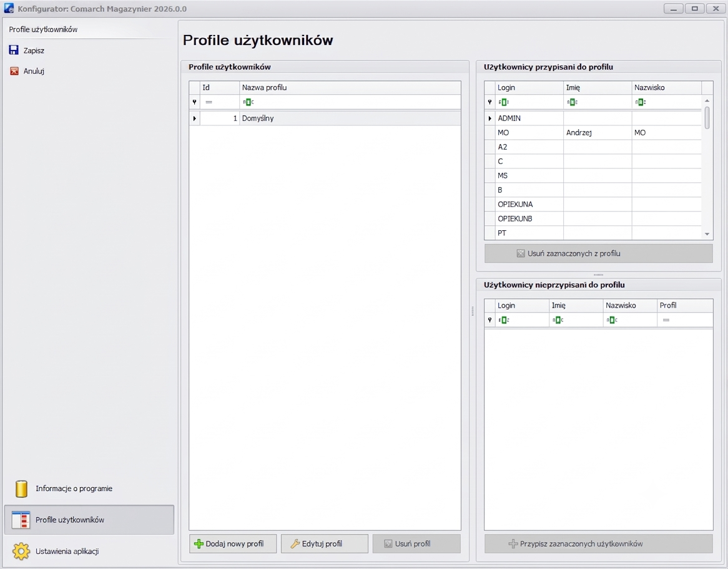Click the filter icon under assigned users Login column
The width and height of the screenshot is (728, 569).
point(503,102)
